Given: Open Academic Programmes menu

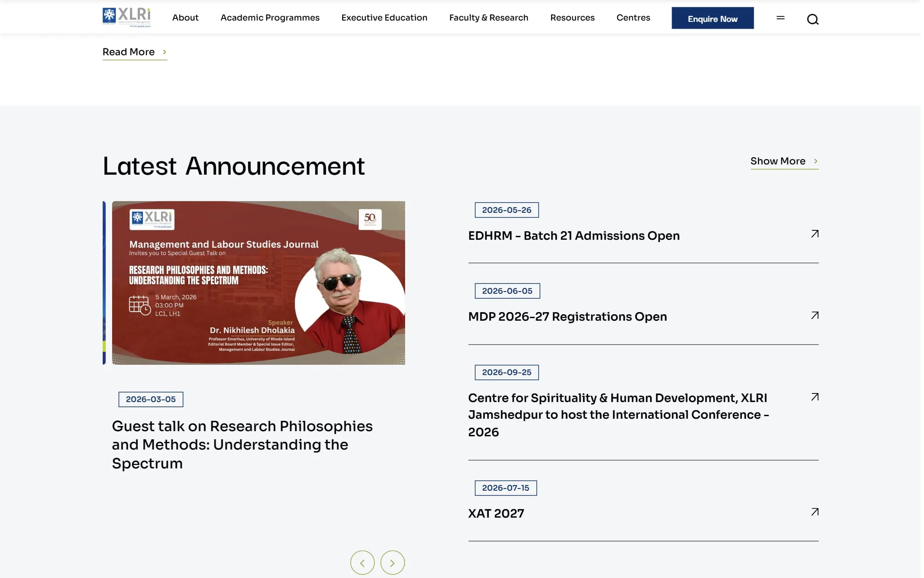Looking at the screenshot, I should [x=270, y=18].
